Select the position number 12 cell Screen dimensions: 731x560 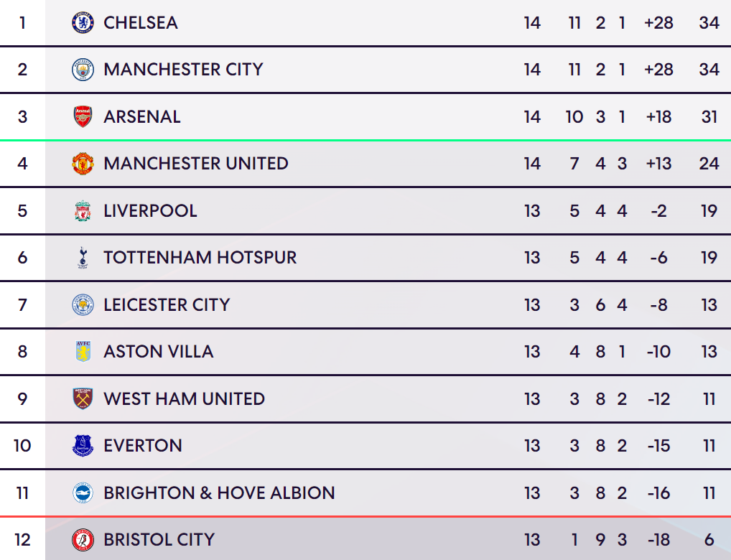22,539
